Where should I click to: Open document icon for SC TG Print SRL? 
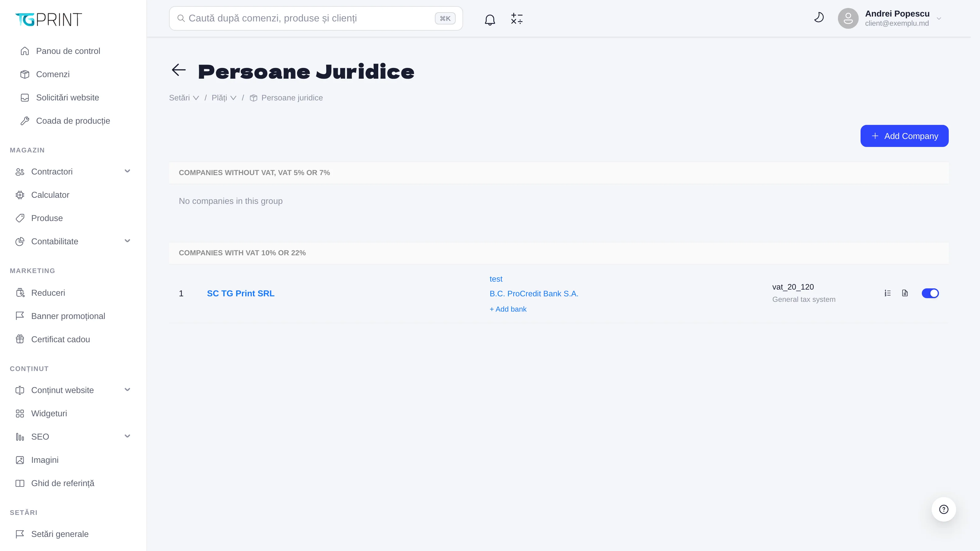(x=905, y=293)
